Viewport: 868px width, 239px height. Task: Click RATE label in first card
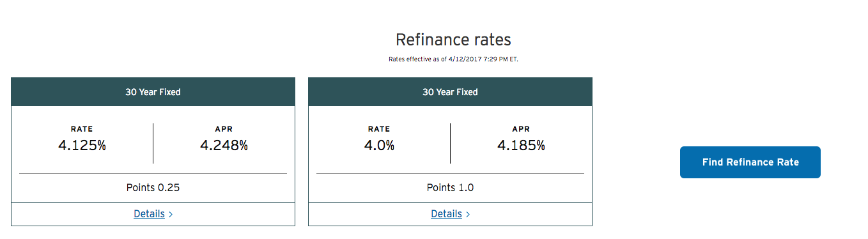[x=82, y=129]
